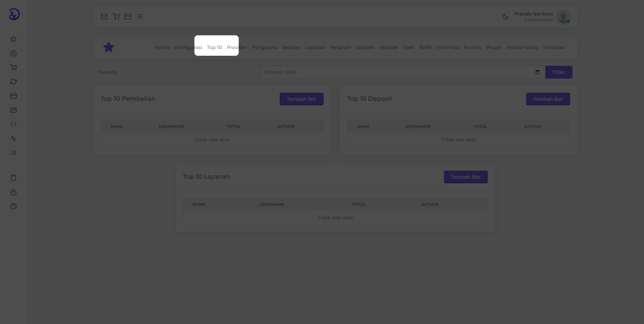Screen dimensions: 644x324
Task: Open the Metode menu item
Action: tap(388, 47)
